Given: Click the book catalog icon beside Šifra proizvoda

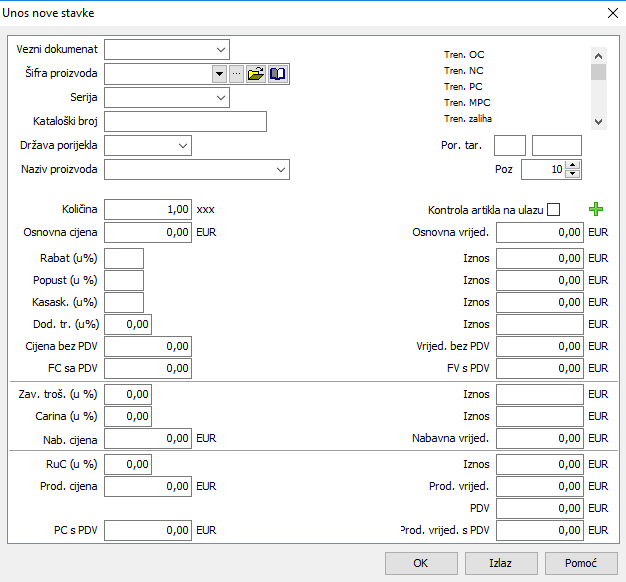Looking at the screenshot, I should pyautogui.click(x=278, y=74).
